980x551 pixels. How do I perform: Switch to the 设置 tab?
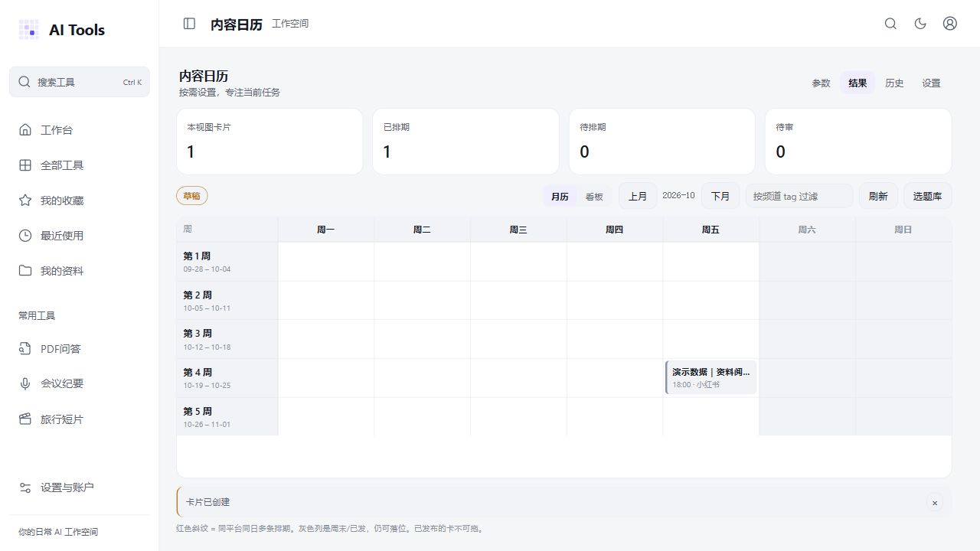tap(931, 83)
